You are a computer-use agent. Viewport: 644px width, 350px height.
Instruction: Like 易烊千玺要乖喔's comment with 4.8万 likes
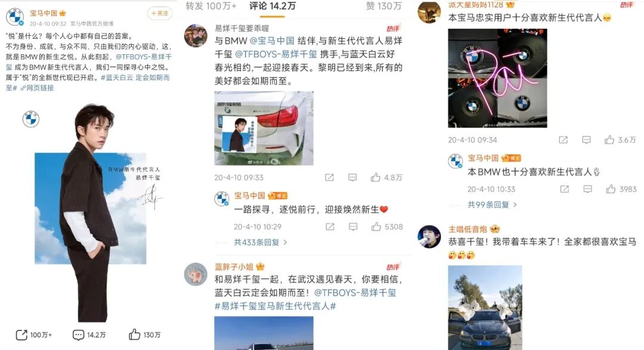click(376, 178)
